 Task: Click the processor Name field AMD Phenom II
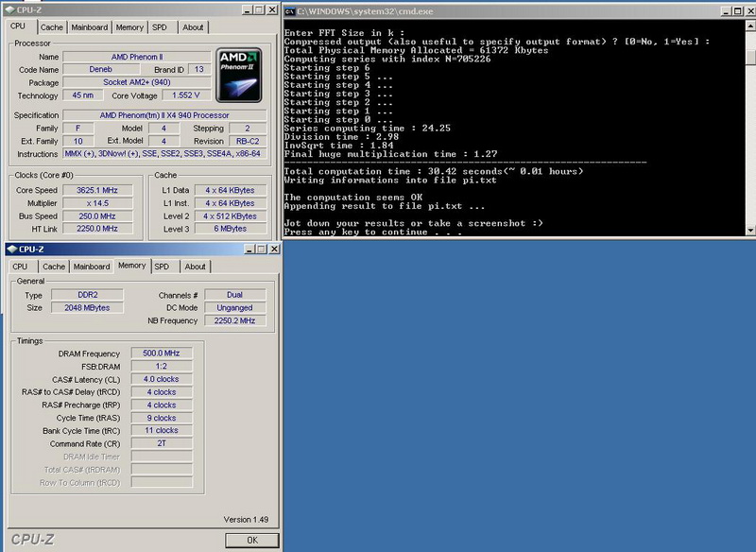(x=137, y=57)
